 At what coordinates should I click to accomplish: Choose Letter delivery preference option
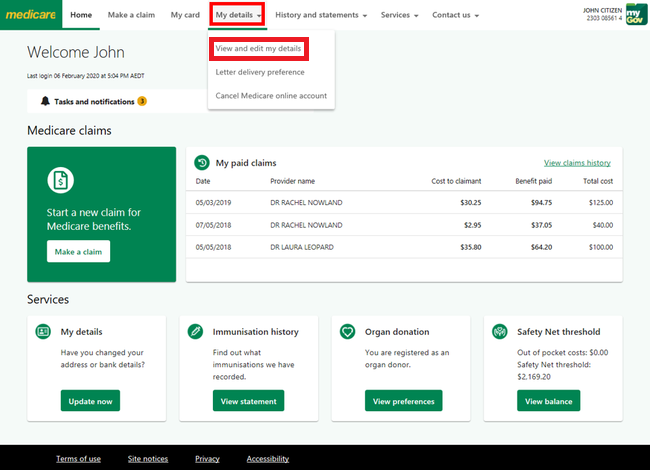coord(260,72)
